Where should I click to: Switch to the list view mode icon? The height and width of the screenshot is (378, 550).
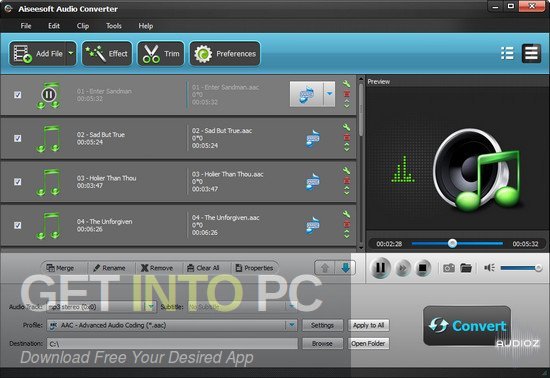(x=507, y=54)
